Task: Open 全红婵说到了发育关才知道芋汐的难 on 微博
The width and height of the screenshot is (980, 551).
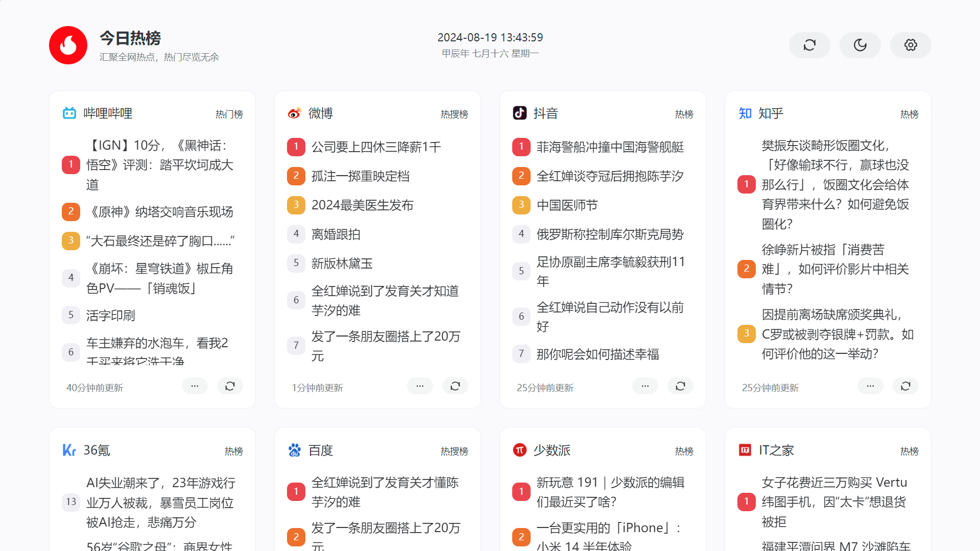Action: point(386,300)
